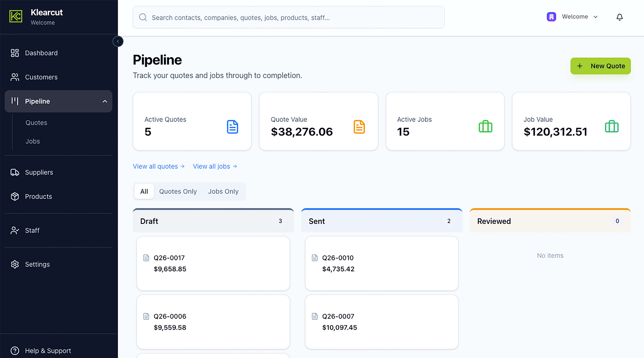Switch to Quotes Only tab

pos(178,191)
